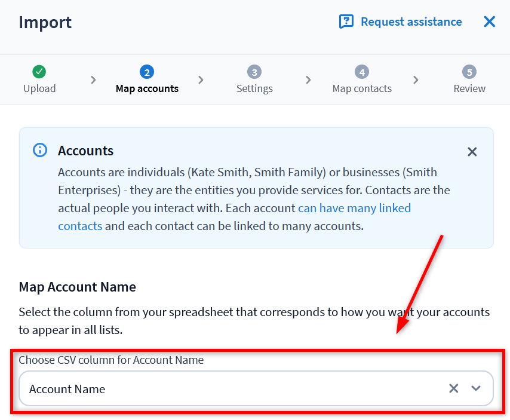Click the step 5 number circle
Image resolution: width=510 pixels, height=420 pixels.
coord(469,72)
